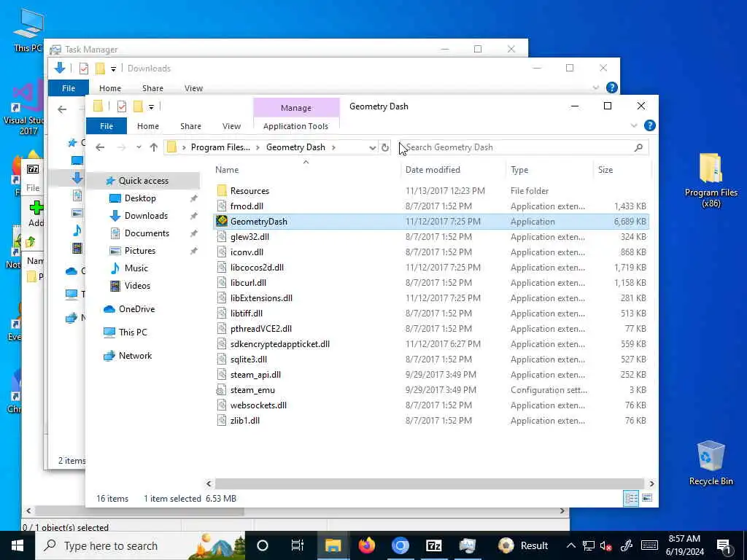Click Program Files breadcrumb in address bar
This screenshot has height=560, width=747.
coord(220,147)
